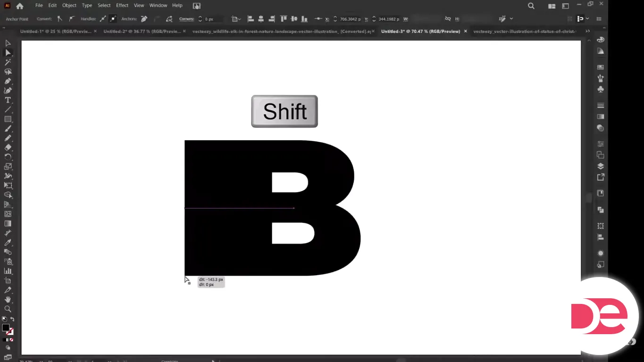Image resolution: width=644 pixels, height=362 pixels.
Task: Convert selected anchor point to smooth
Action: [72, 19]
